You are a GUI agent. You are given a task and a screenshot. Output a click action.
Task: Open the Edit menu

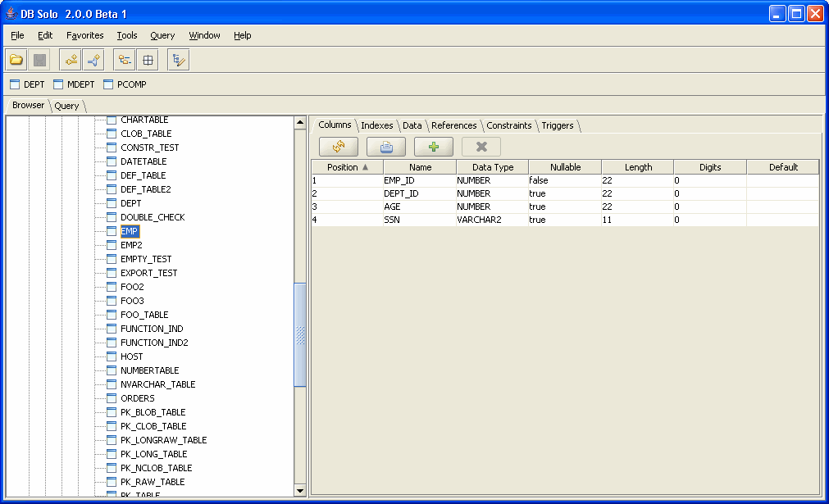click(45, 35)
